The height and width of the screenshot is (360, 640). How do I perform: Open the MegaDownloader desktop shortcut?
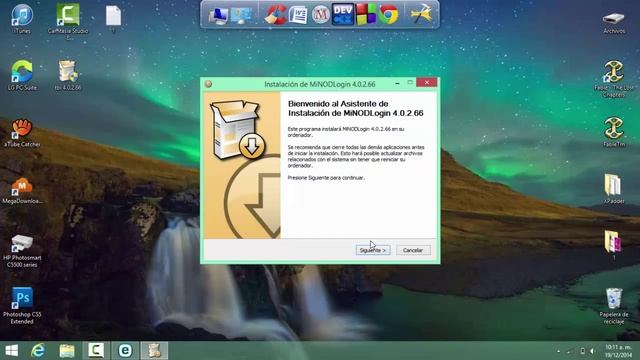click(x=22, y=191)
